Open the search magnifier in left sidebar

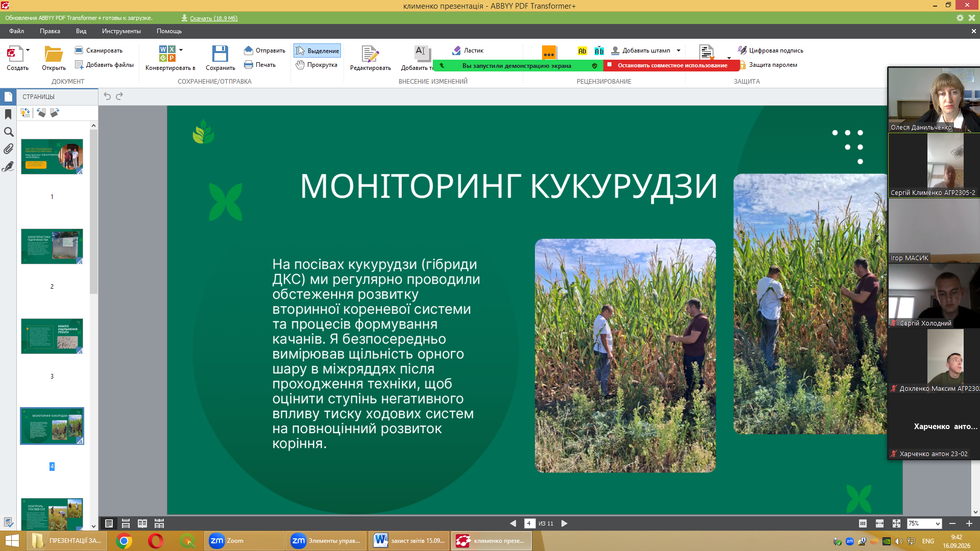tap(8, 132)
